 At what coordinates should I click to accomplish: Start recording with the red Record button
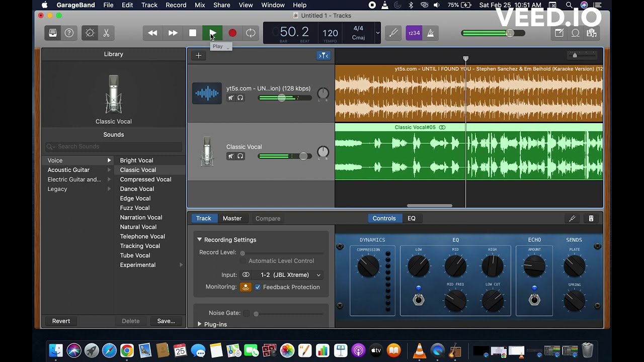pos(232,33)
